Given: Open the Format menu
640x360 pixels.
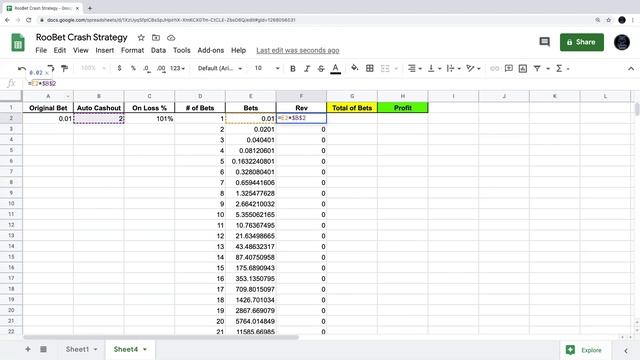Looking at the screenshot, I should coord(132,50).
